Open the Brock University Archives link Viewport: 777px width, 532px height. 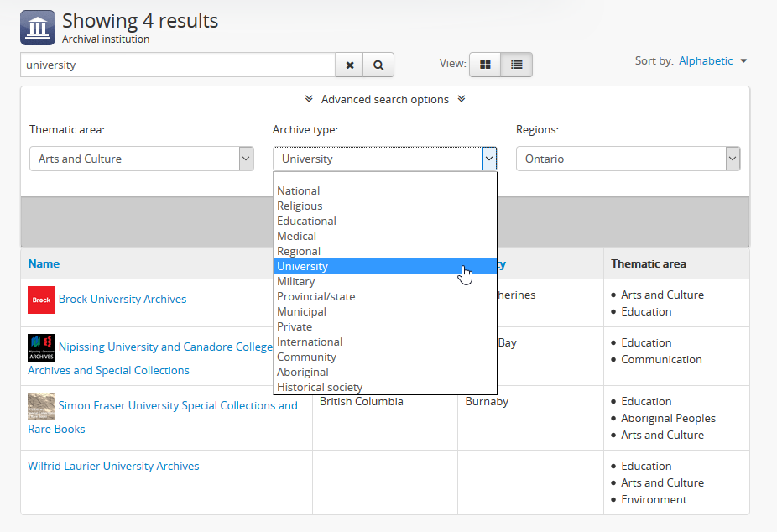pos(123,299)
